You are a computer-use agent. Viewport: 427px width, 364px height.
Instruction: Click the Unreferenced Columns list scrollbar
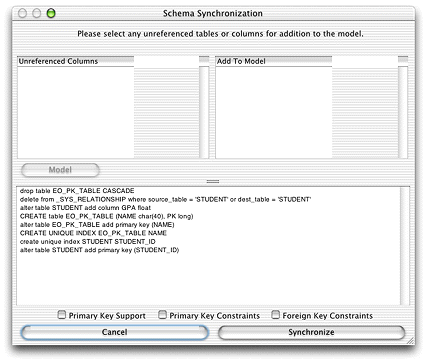tap(204, 112)
